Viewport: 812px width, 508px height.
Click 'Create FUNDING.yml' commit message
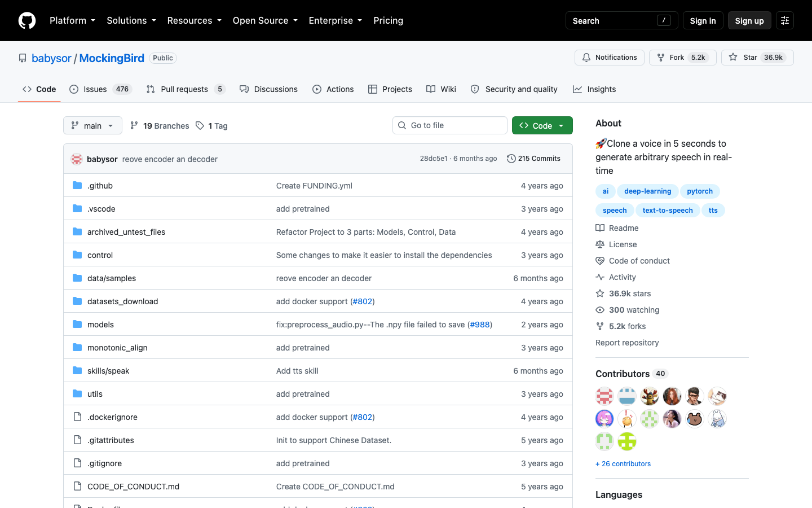(x=314, y=186)
